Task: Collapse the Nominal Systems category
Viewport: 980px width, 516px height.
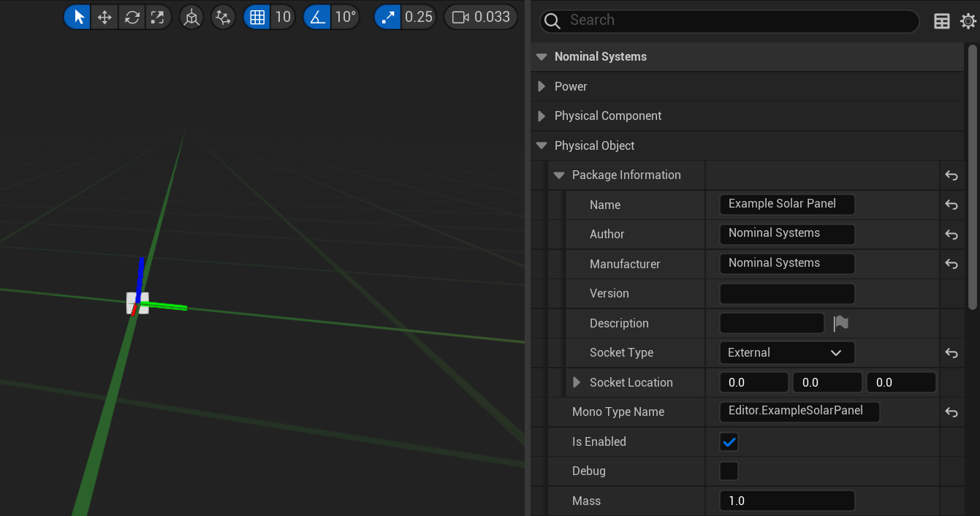Action: coord(542,57)
